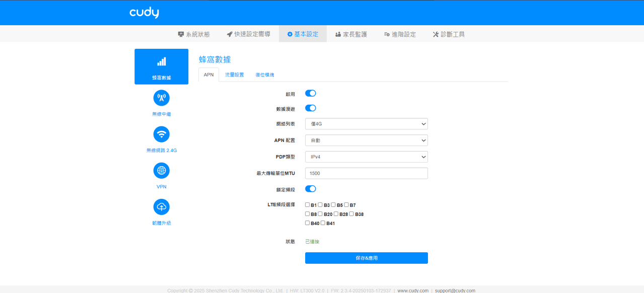Open the 韌體升級 cloud upload icon
Viewport: 644px width, 293px height.
coord(162,207)
